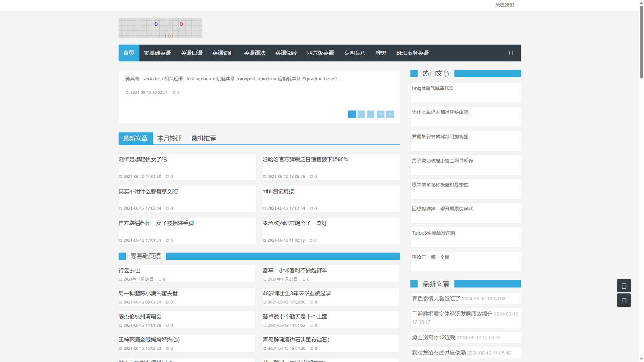The image size is (644, 362).
Task: Open the 四六级英语 menu item
Action: 320,53
